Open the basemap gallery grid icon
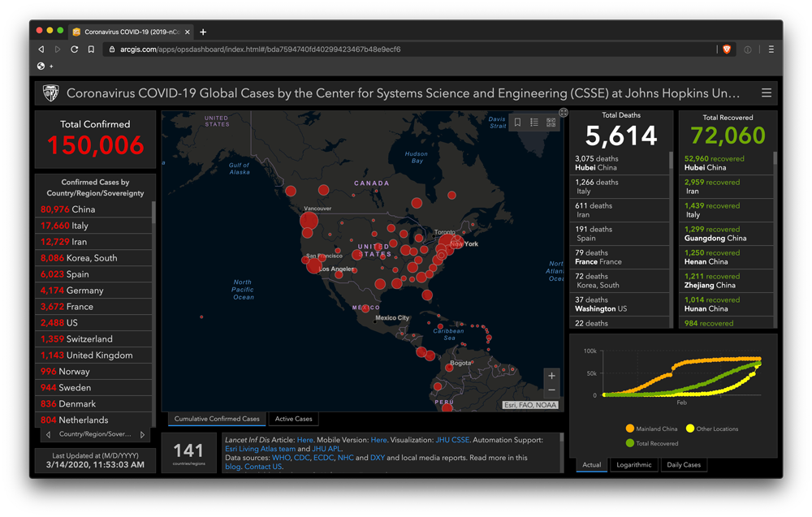This screenshot has height=517, width=812. point(551,122)
